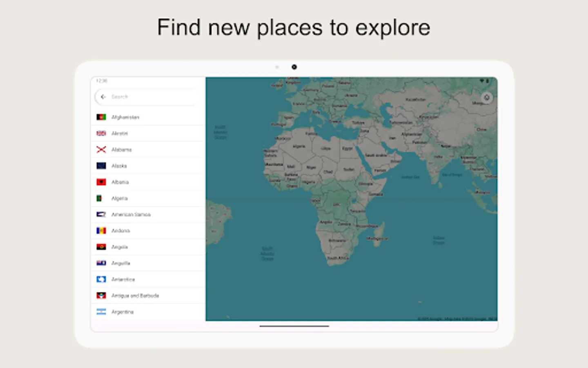Select the Afghanistan flag icon
The width and height of the screenshot is (588, 368).
(x=101, y=117)
